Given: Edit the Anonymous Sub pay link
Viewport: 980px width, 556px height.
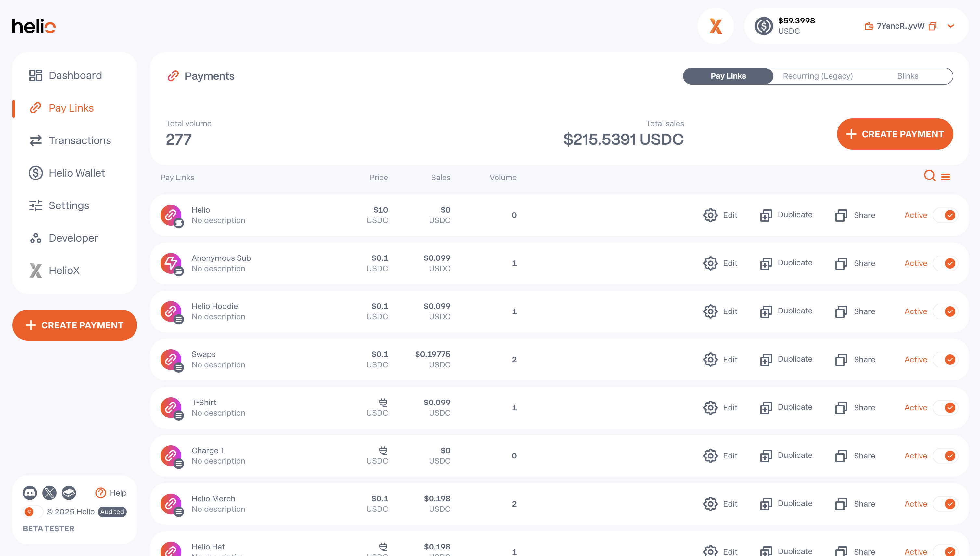Looking at the screenshot, I should tap(720, 263).
